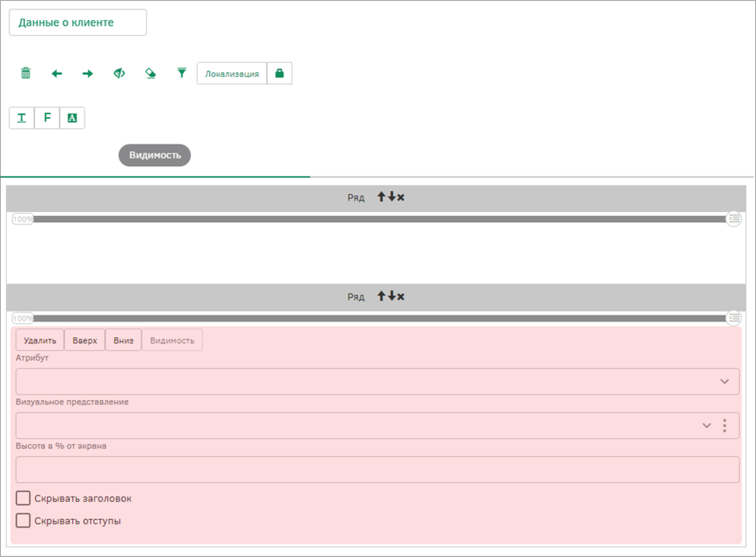Click the second Ряд header label

(356, 297)
